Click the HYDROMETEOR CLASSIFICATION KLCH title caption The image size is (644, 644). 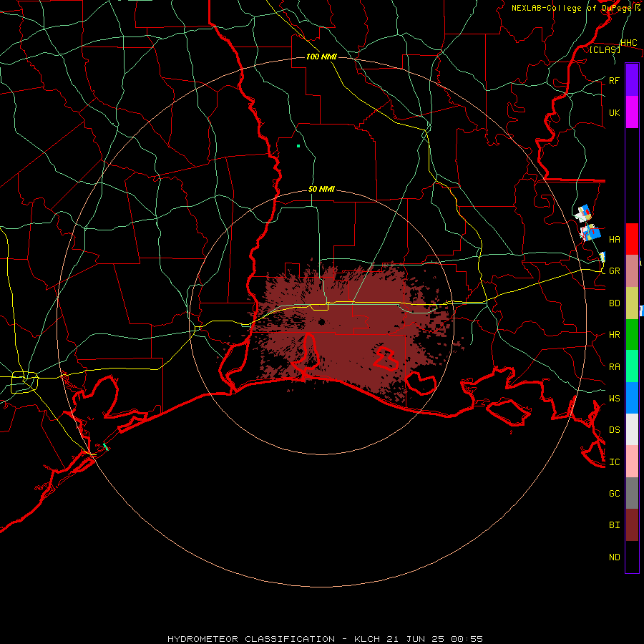click(325, 639)
